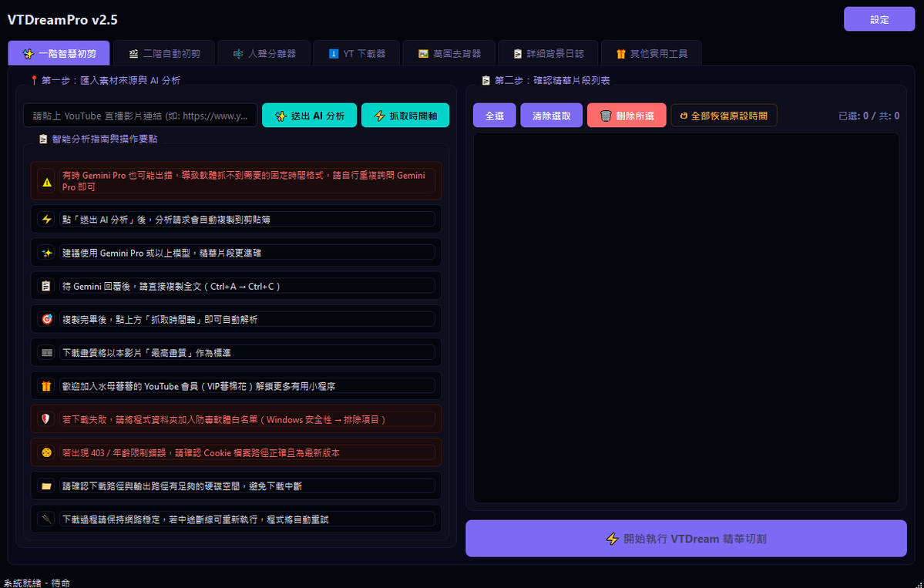Click the shield icon beside 若下載失敗

(x=46, y=419)
